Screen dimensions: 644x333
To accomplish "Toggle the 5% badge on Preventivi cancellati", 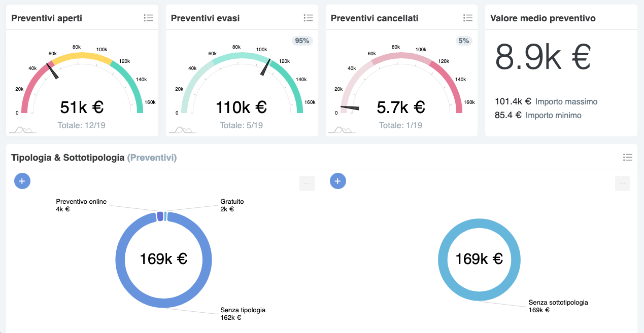I will [x=463, y=41].
